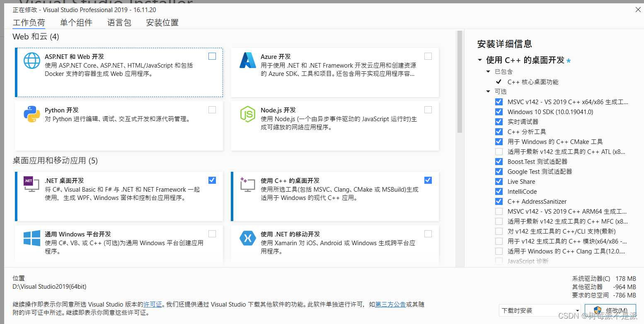Click the C++ 核心桌面功能 included item
This screenshot has height=324, width=644.
533,82
